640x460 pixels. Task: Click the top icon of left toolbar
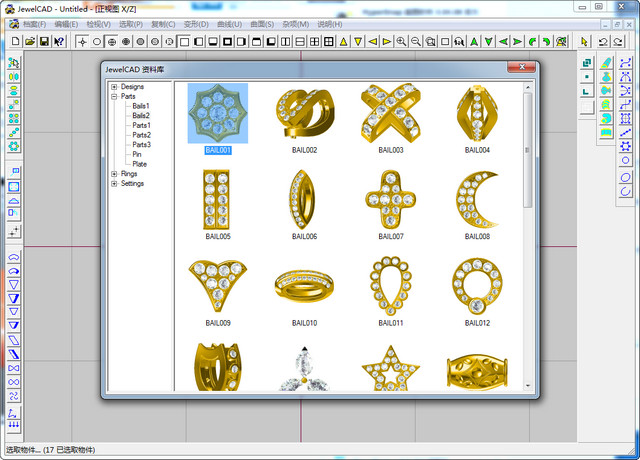click(13, 63)
